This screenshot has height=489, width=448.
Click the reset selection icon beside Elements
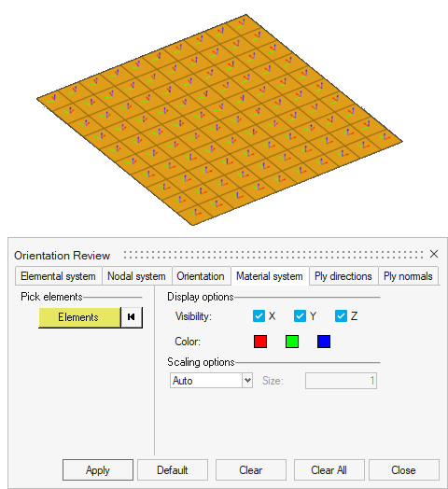tap(132, 317)
